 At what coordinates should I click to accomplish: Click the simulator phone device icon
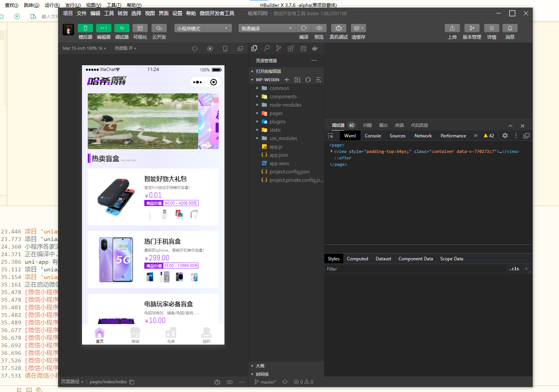[x=225, y=49]
